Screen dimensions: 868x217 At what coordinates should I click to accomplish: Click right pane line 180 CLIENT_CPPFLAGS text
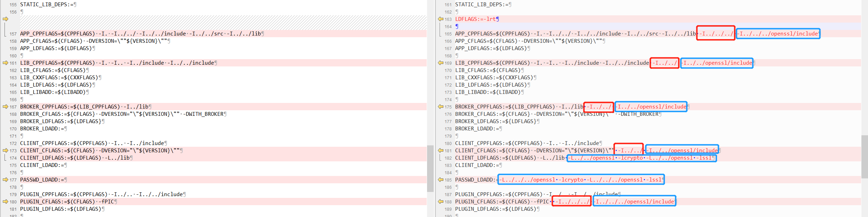tap(529, 143)
